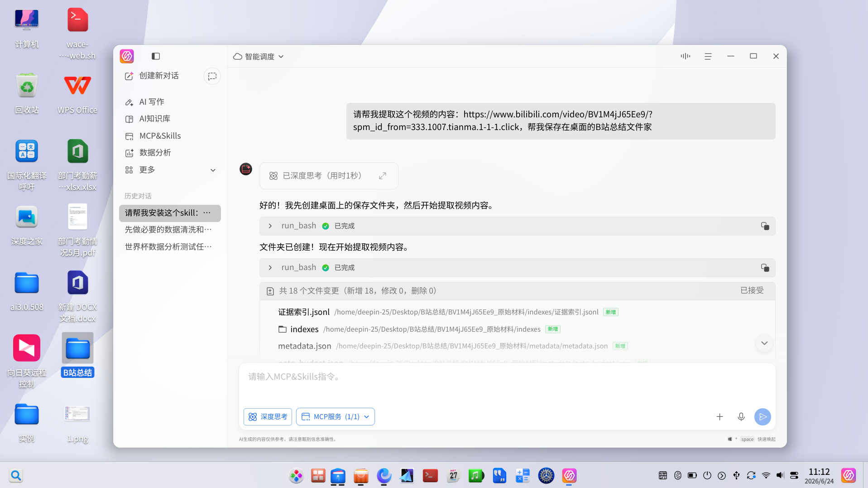
Task: Open options for 请帮我安装这个skill chat
Action: (207, 213)
